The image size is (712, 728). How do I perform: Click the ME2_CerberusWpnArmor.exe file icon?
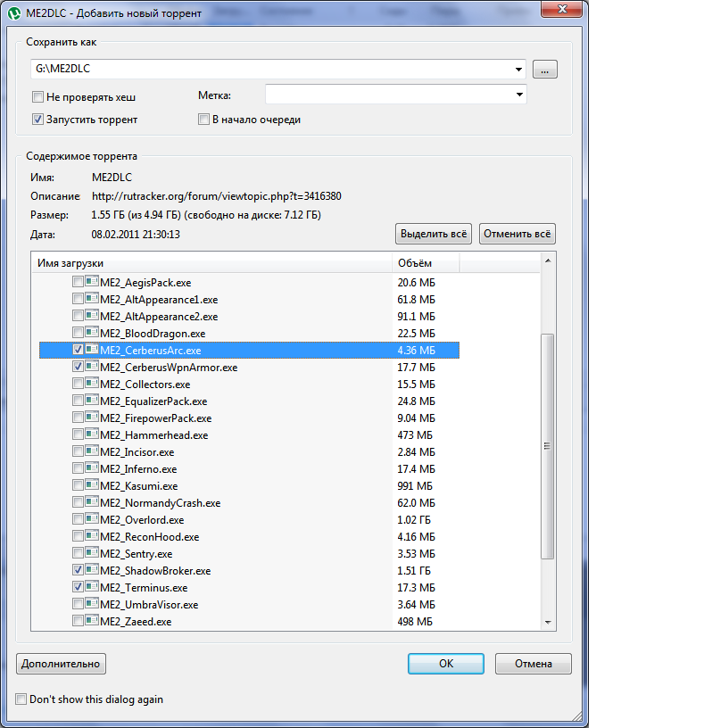92,367
